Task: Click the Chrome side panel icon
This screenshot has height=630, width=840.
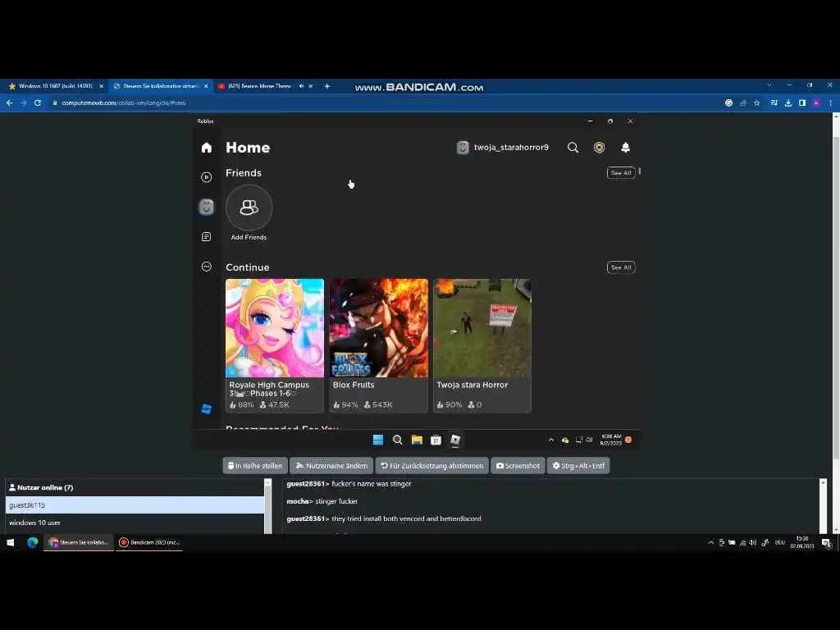Action: 802,103
